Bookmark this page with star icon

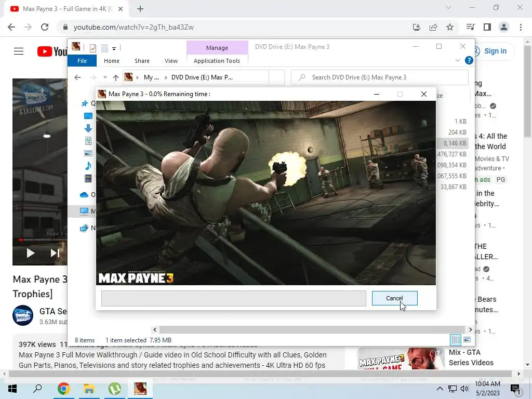tap(450, 27)
